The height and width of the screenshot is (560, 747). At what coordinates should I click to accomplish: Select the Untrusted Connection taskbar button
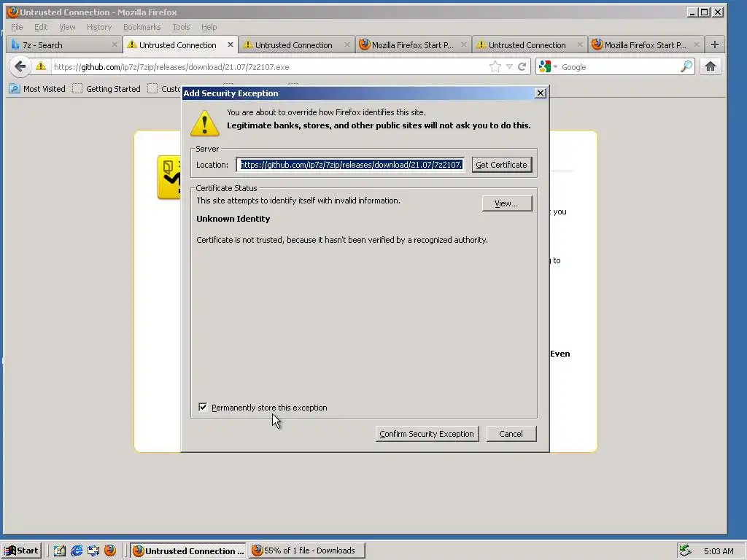(x=188, y=551)
